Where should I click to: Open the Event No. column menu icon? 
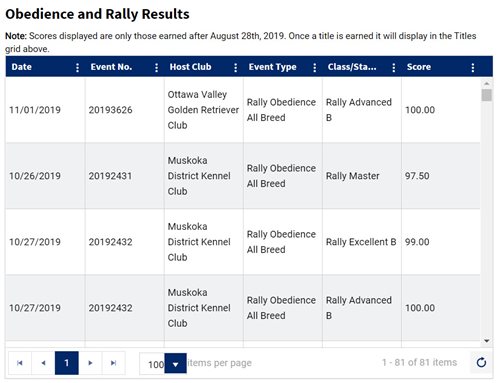(x=156, y=68)
